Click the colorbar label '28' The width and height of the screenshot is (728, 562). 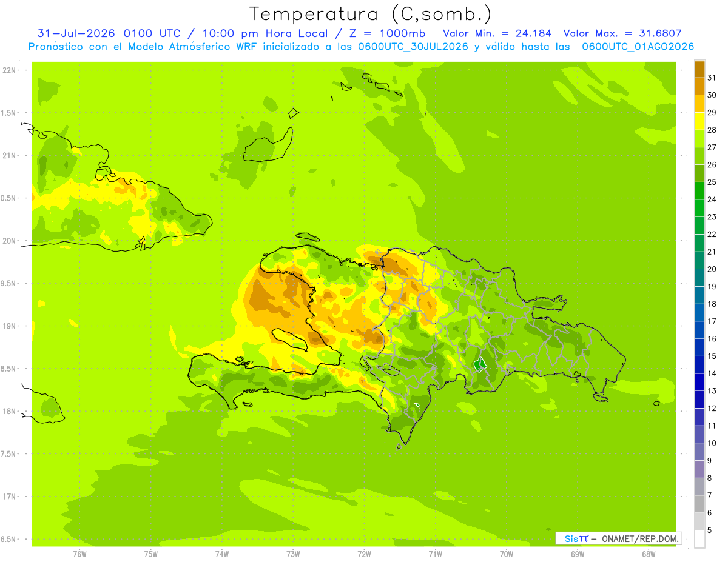click(712, 130)
